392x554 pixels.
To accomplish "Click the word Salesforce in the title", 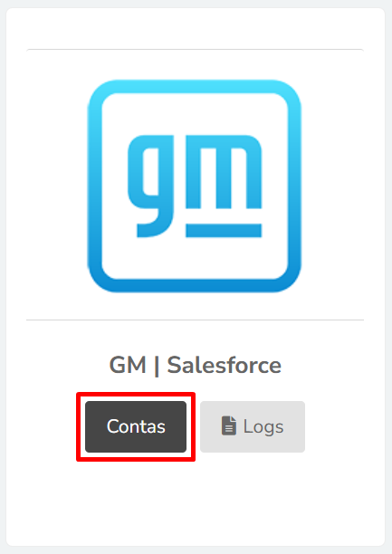I will [x=225, y=365].
